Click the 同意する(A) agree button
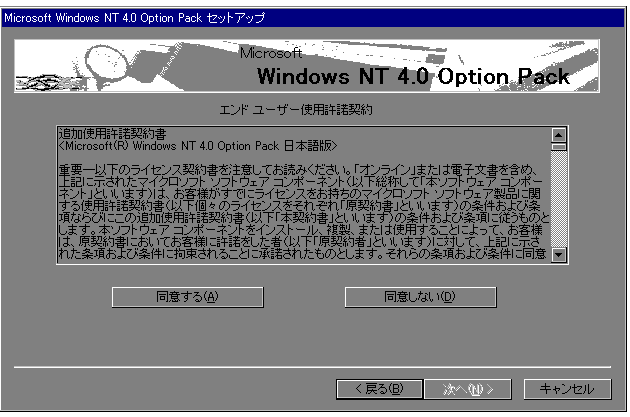The image size is (630, 417). (x=188, y=297)
